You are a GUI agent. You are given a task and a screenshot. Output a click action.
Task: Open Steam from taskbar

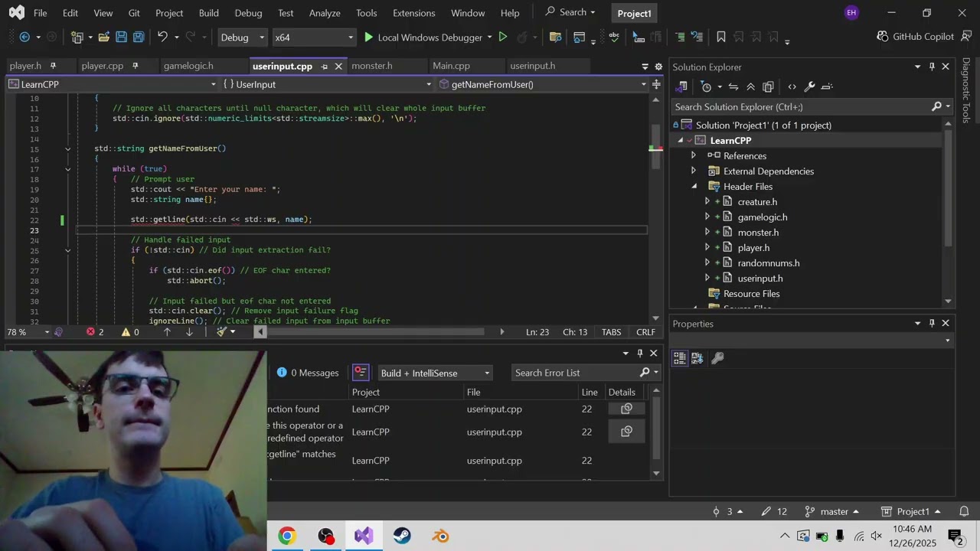402,536
